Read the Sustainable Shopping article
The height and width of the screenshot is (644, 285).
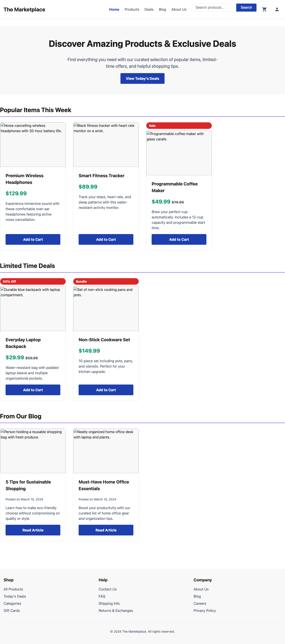33,530
